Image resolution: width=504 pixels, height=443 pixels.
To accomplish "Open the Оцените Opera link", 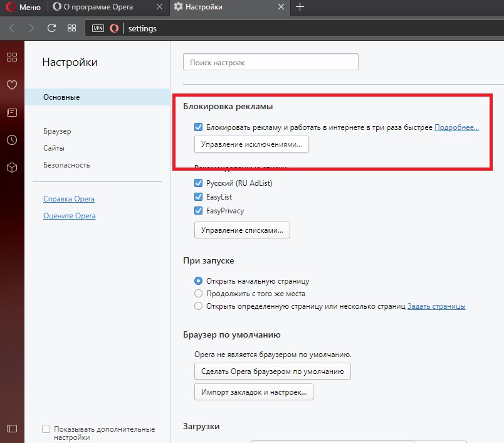I will pos(69,216).
